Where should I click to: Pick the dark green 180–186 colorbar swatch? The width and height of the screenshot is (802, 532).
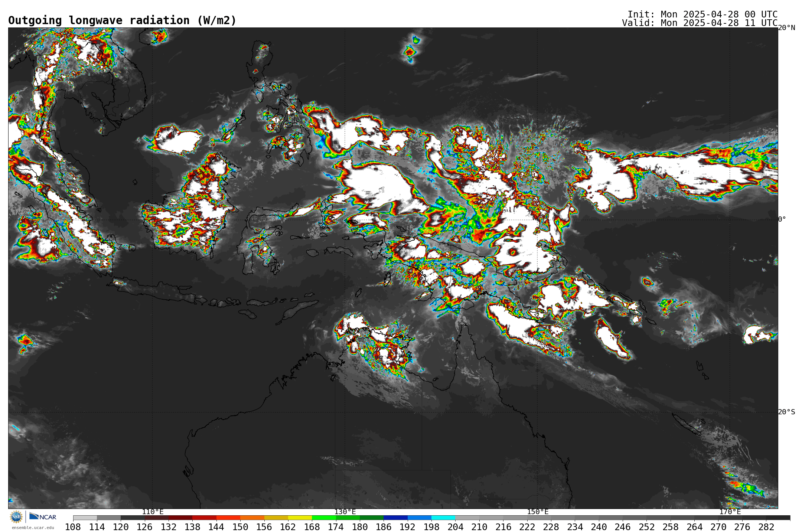(x=372, y=518)
